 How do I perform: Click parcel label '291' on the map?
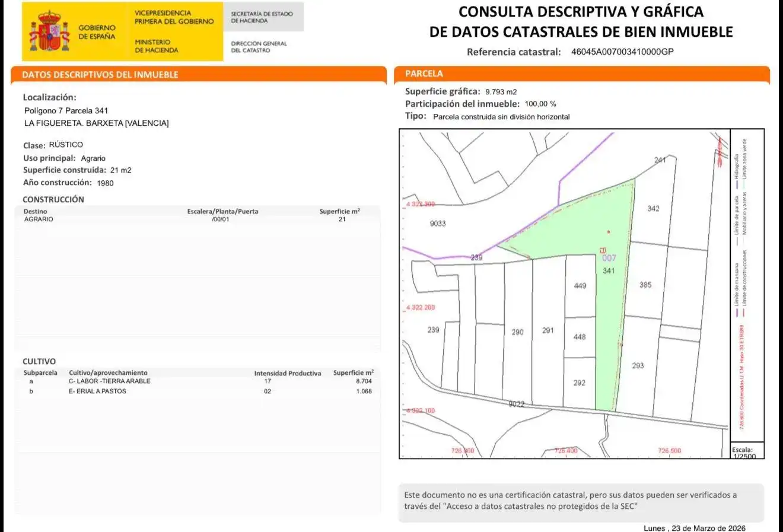pyautogui.click(x=548, y=330)
